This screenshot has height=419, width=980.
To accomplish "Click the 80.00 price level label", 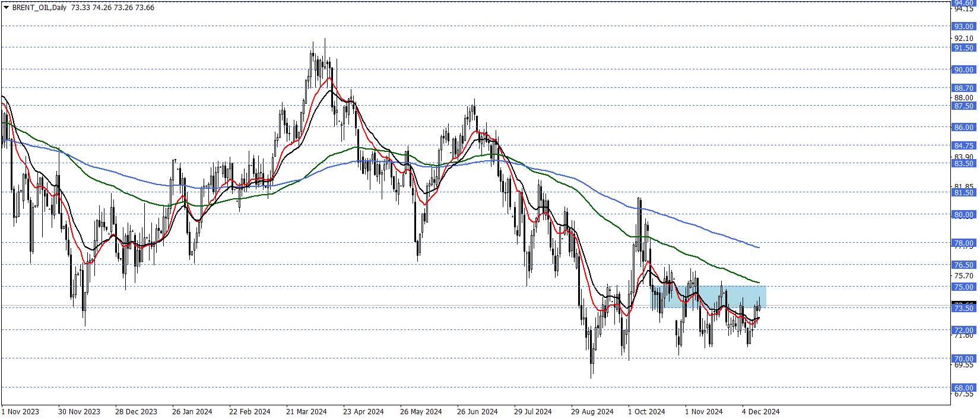I will point(963,214).
